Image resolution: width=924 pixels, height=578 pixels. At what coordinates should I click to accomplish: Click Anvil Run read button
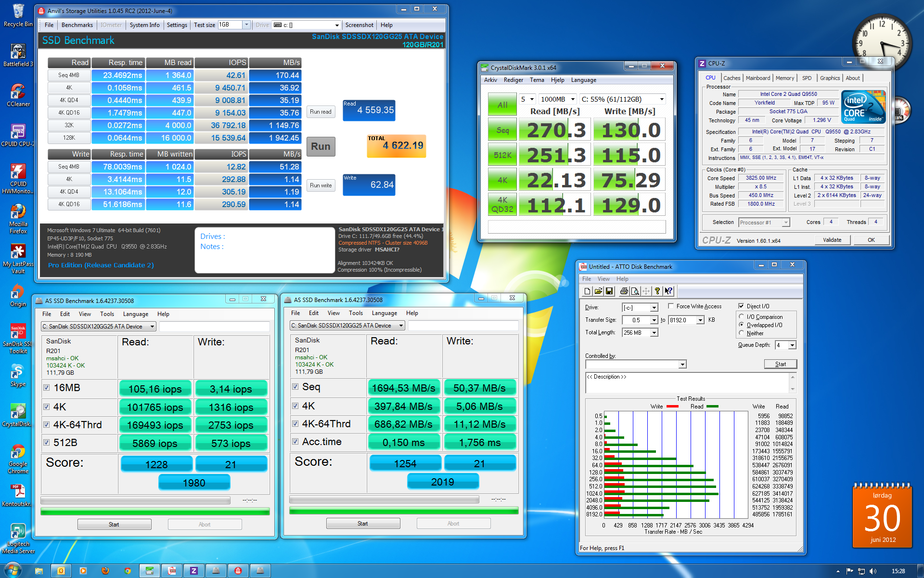(321, 112)
